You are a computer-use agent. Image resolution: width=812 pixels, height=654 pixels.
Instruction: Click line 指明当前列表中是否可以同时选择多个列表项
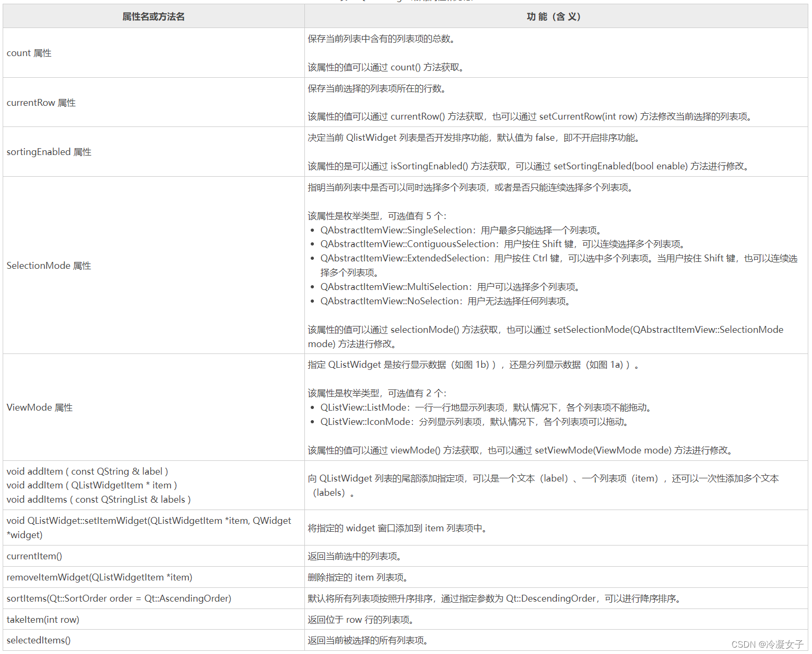[x=472, y=187]
